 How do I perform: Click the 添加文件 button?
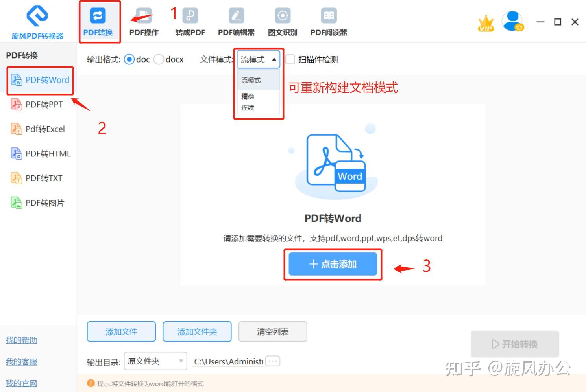click(121, 332)
